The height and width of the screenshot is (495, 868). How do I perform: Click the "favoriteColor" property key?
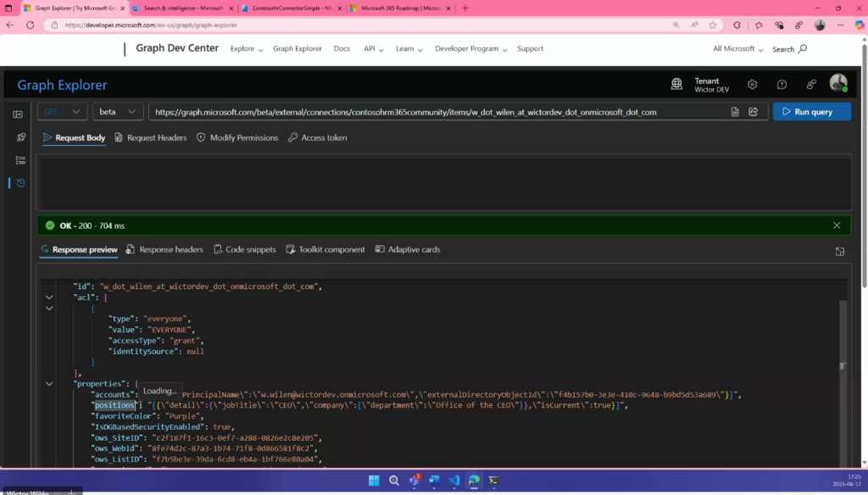[124, 416]
